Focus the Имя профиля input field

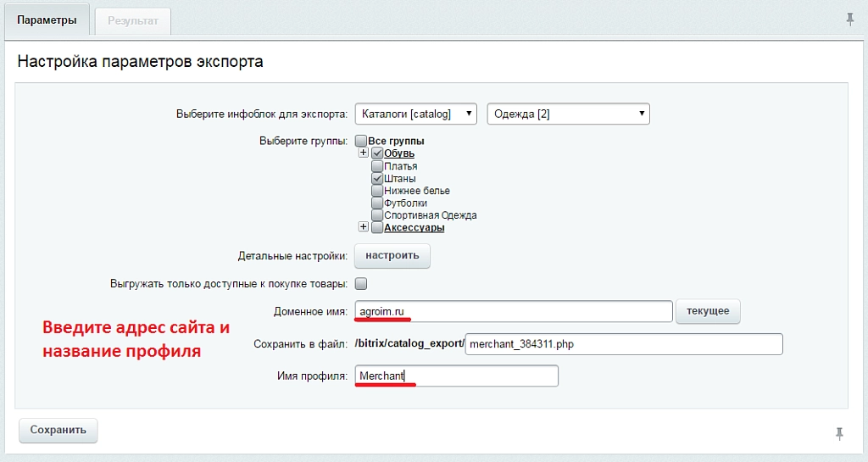click(x=457, y=376)
